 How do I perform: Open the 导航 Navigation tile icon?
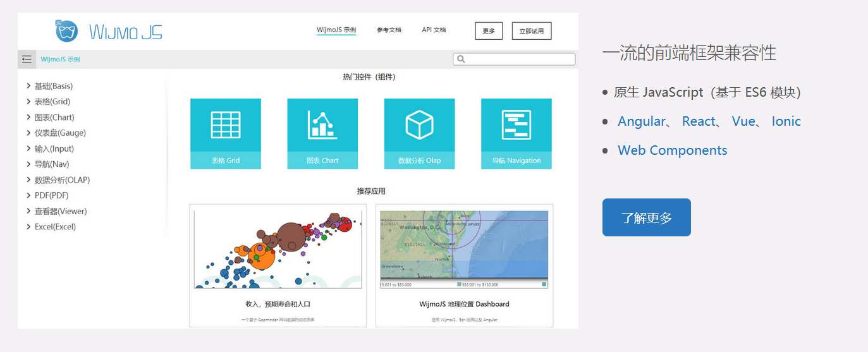coord(517,125)
